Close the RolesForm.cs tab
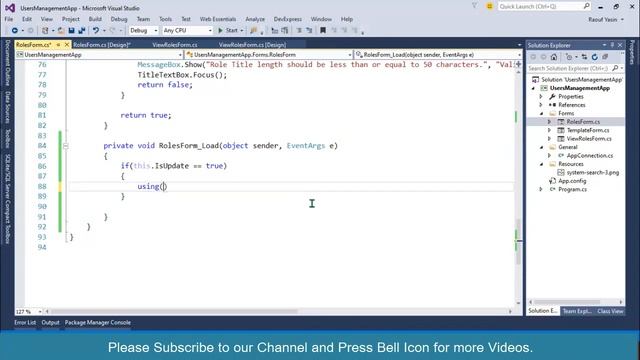Viewport: 640px width, 360px height. (x=67, y=44)
